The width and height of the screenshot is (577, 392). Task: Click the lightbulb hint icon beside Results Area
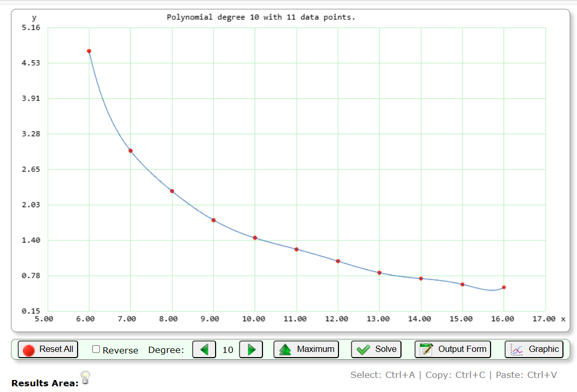[x=86, y=377]
